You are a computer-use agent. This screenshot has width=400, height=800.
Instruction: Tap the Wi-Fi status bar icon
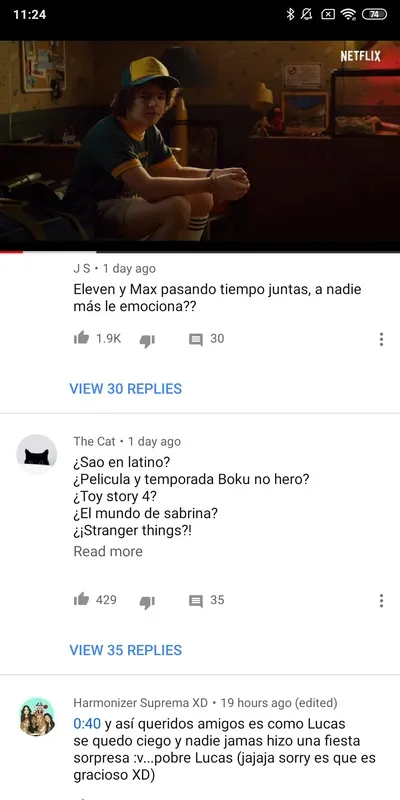348,14
